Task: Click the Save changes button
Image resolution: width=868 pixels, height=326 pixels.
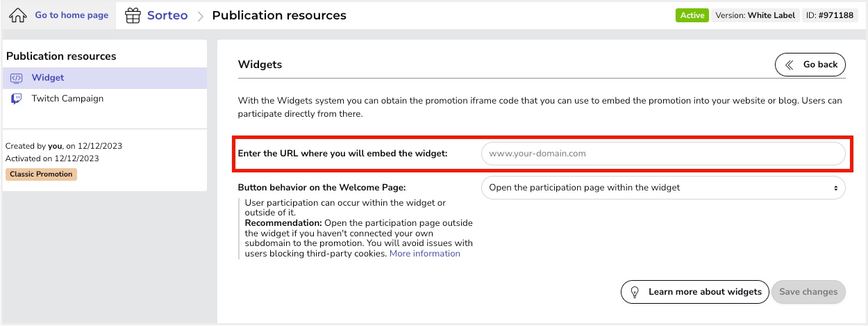Action: (x=808, y=292)
